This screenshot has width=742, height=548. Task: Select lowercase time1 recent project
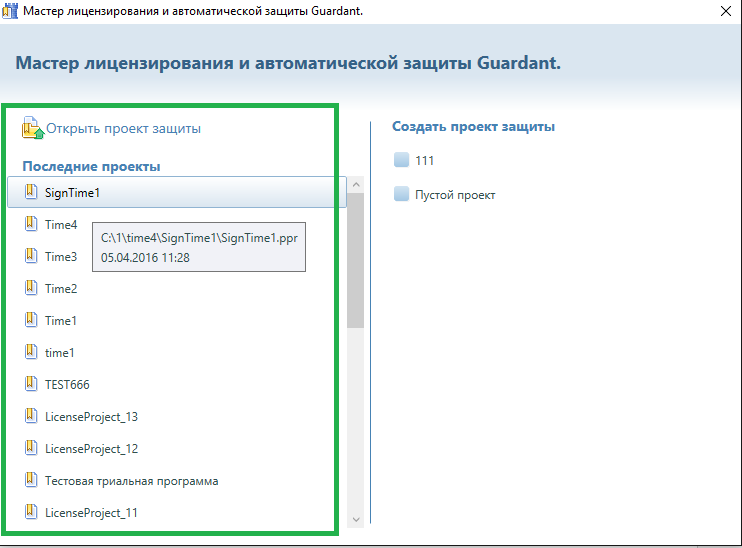[60, 353]
